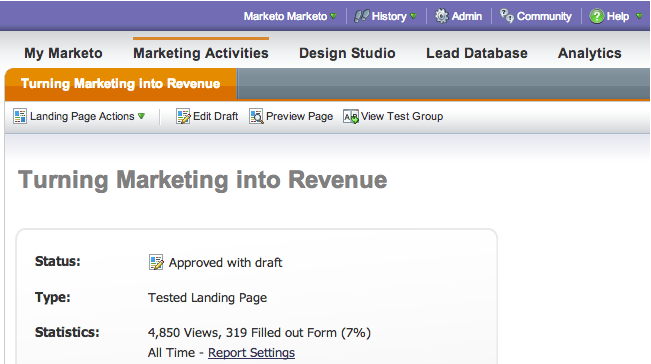The height and width of the screenshot is (364, 651).
Task: Click the 'Statistics:' label
Action: pos(67,332)
